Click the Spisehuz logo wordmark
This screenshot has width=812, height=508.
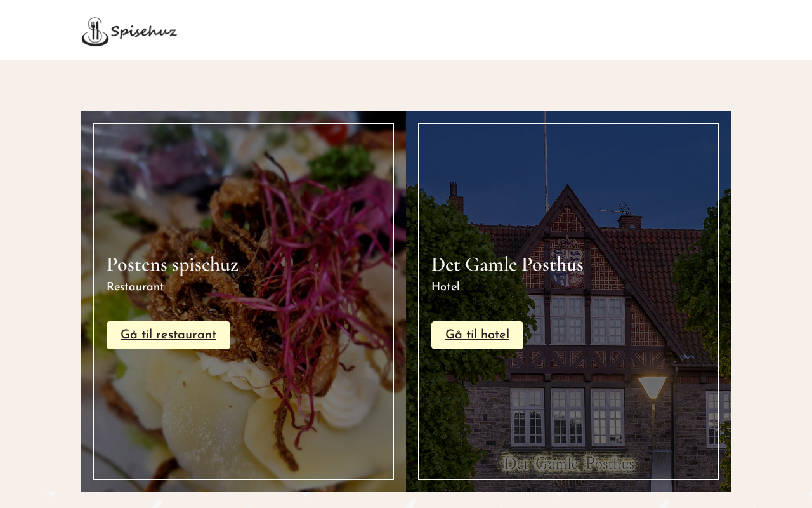(x=143, y=31)
